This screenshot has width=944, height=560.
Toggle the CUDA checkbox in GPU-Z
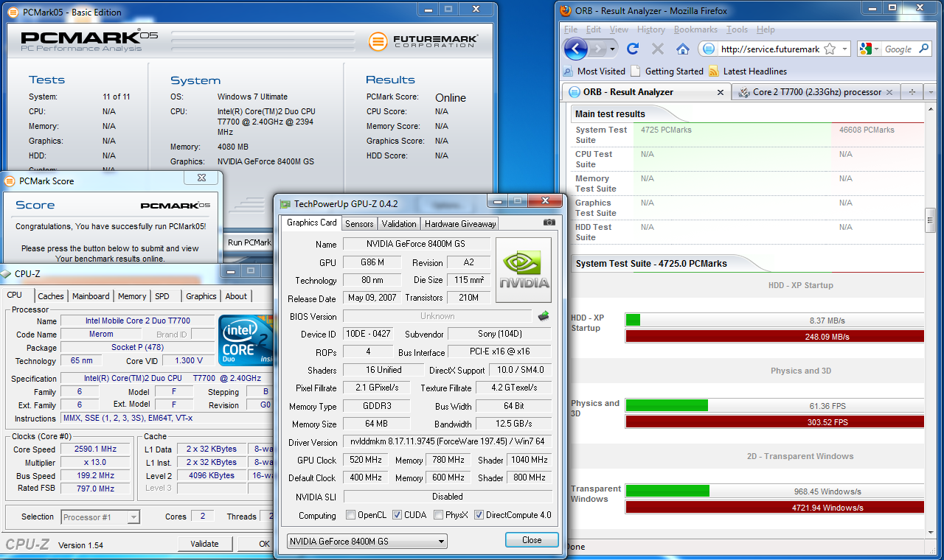[398, 515]
